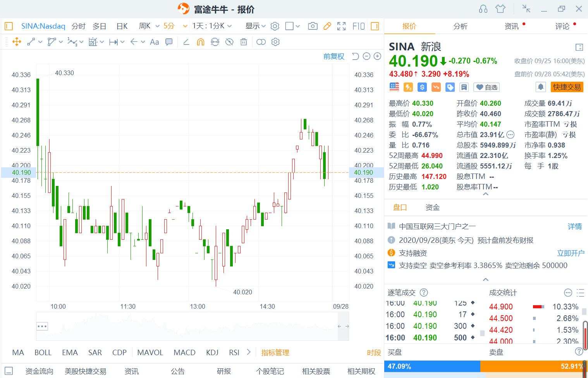Expand wave tool options arrow
Viewport: 588px width, 378px height.
click(81, 42)
